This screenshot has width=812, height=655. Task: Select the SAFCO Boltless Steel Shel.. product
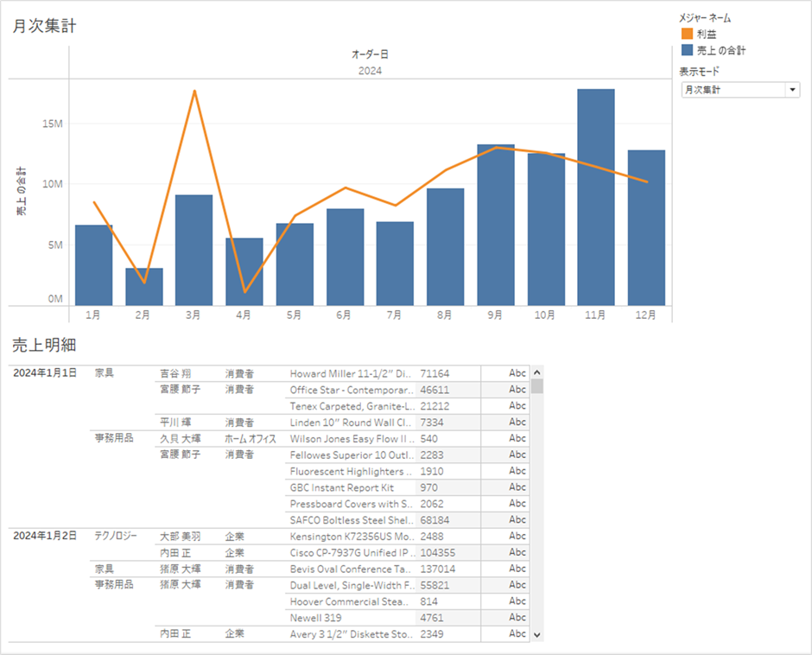(x=352, y=520)
